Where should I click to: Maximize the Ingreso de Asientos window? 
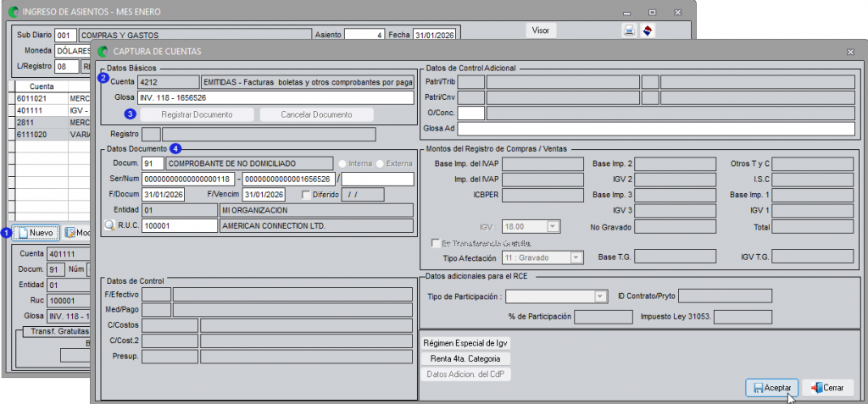click(x=652, y=12)
